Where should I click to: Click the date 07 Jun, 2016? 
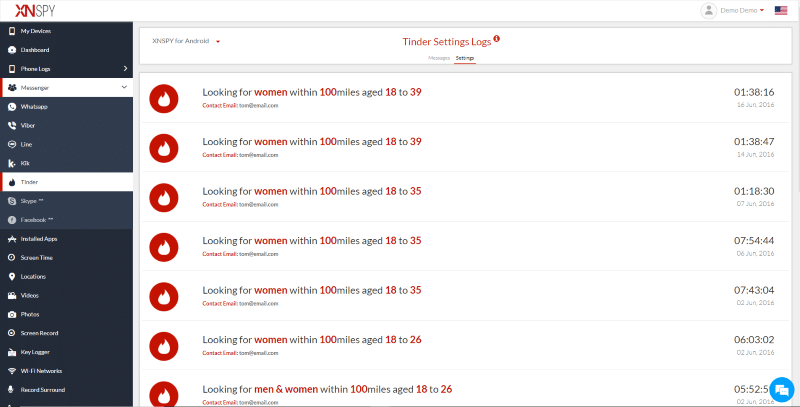point(755,204)
